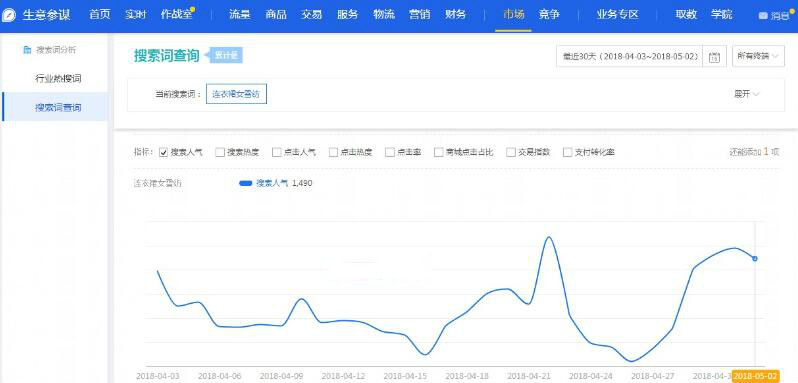Click the 连衣裙女雪纺 search word field
This screenshot has width=798, height=383.
[x=236, y=94]
